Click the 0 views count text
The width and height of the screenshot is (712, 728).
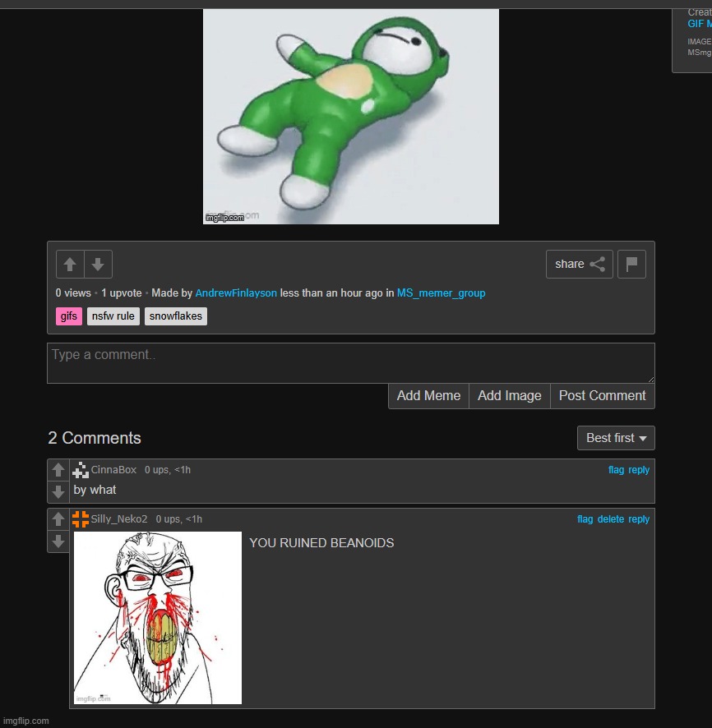coord(73,293)
